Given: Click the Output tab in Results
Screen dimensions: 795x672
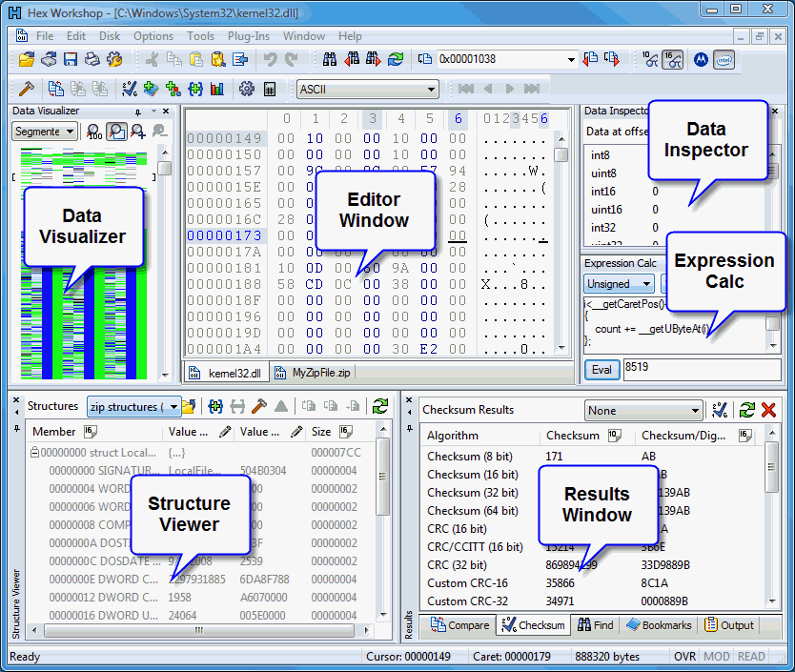Looking at the screenshot, I should pos(729,625).
